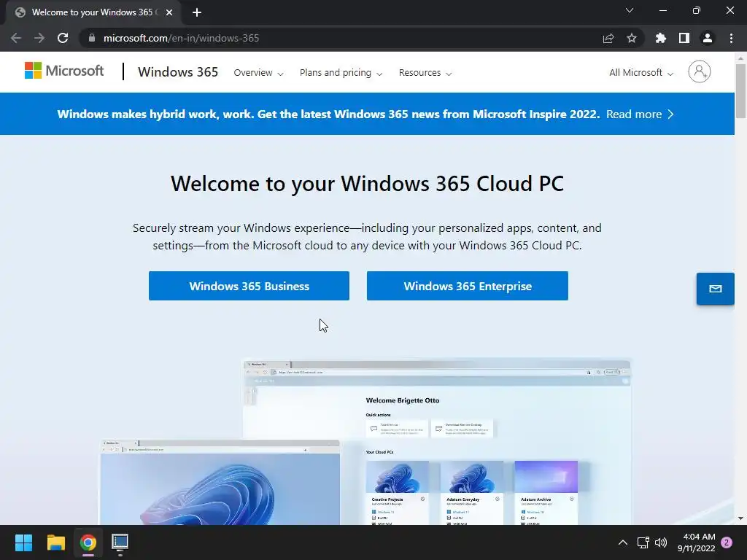This screenshot has height=560, width=747.
Task: Share this page using the share icon
Action: (x=608, y=38)
